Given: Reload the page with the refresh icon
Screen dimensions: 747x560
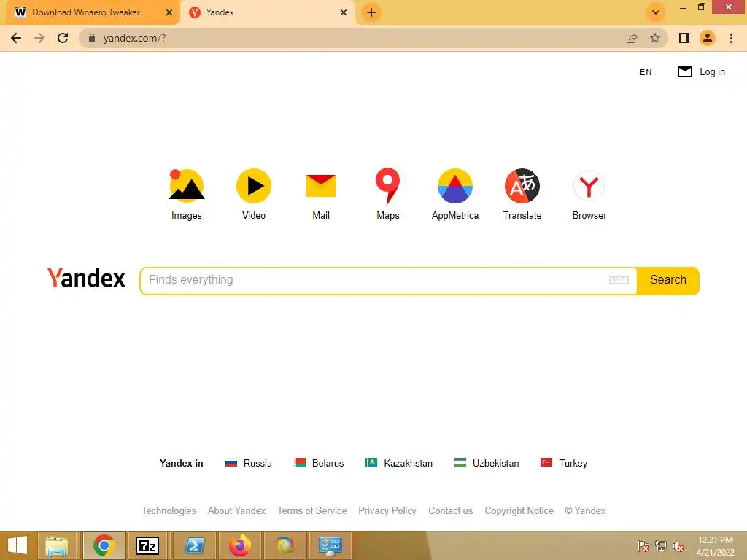Looking at the screenshot, I should 63,38.
